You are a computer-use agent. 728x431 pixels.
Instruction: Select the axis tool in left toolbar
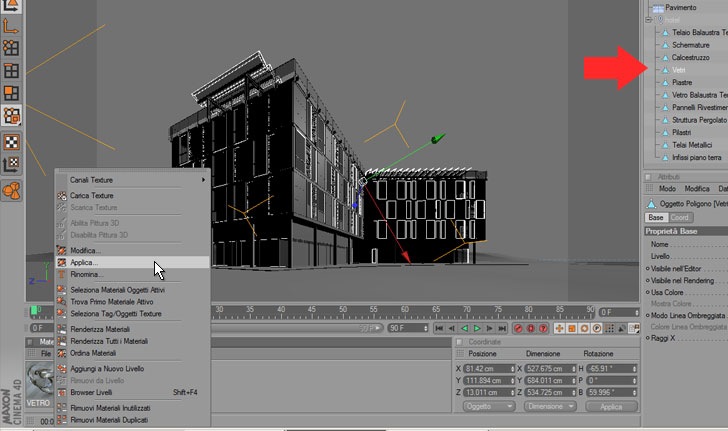coord(11,26)
